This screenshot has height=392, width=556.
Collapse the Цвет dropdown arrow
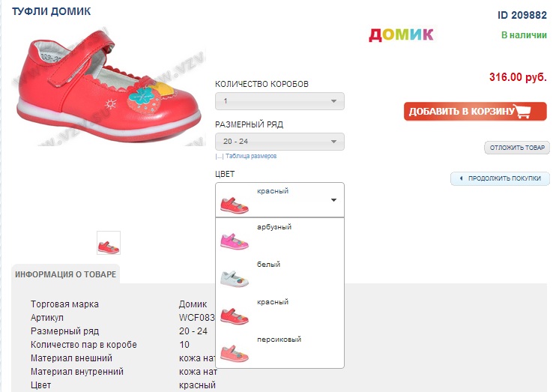pyautogui.click(x=333, y=200)
